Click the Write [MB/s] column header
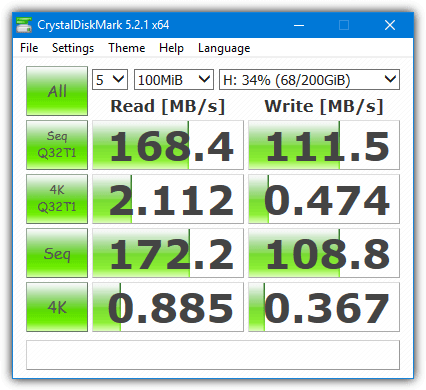The image size is (426, 390). (324, 107)
